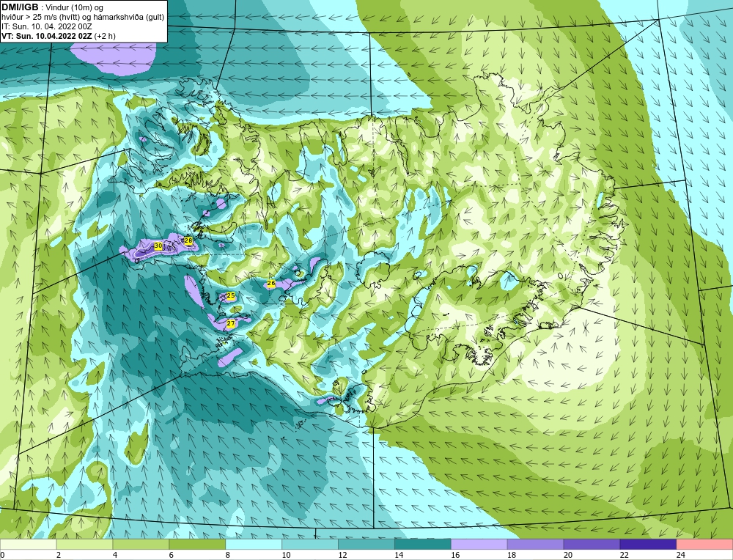The width and height of the screenshot is (733, 560).
Task: Click the DMI/IGB title text
Action: click(20, 7)
